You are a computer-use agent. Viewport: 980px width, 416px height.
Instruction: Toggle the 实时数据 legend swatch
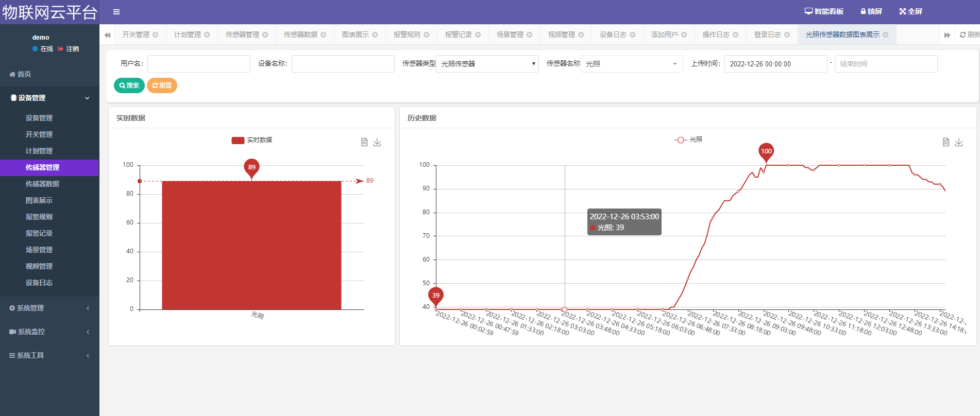pyautogui.click(x=238, y=141)
